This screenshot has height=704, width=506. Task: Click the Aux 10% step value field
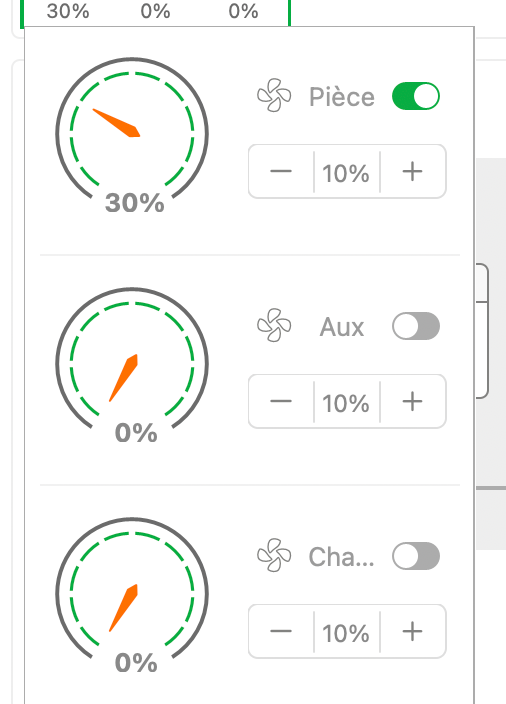click(347, 402)
